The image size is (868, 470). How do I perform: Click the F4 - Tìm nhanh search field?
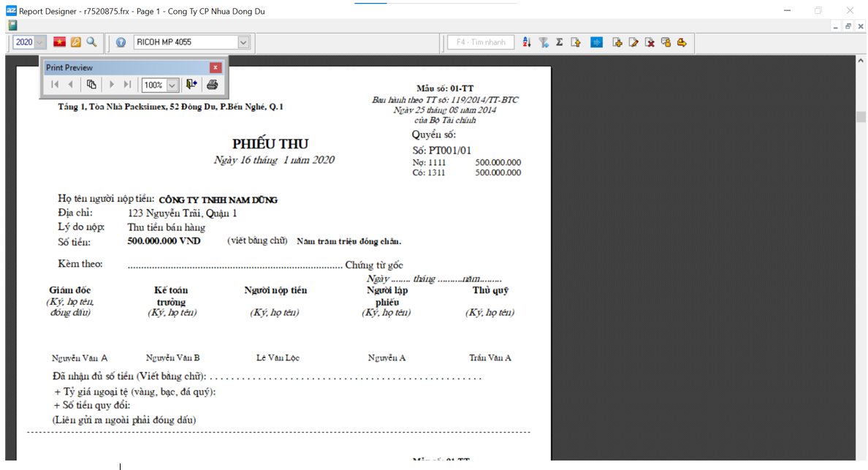pyautogui.click(x=481, y=42)
